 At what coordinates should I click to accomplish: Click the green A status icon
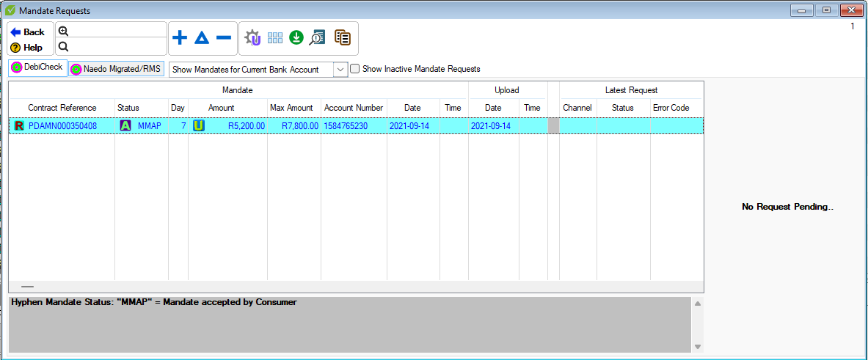click(x=125, y=126)
